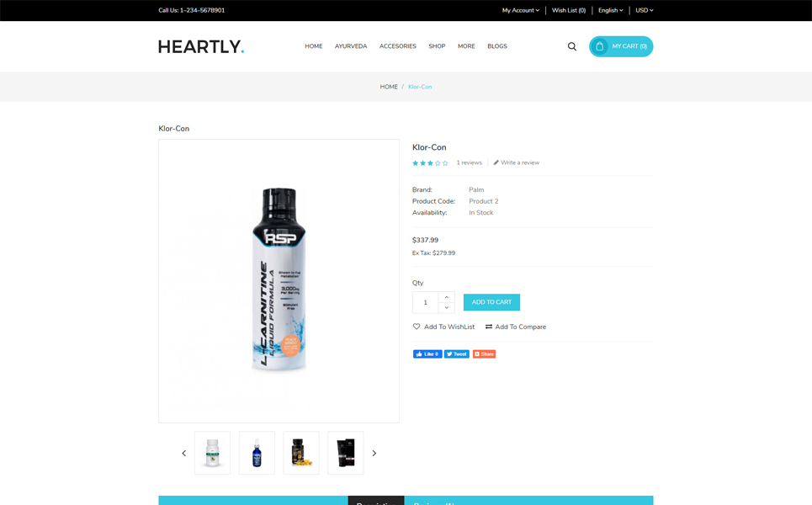
Task: Click the Add To Compare arrows icon
Action: [x=488, y=327]
